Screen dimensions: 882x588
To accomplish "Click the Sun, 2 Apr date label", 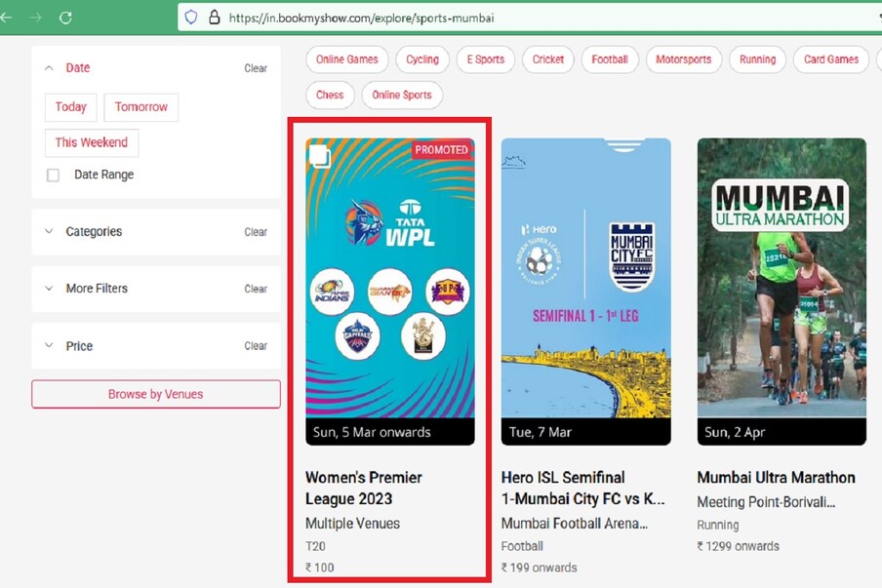I will click(735, 432).
